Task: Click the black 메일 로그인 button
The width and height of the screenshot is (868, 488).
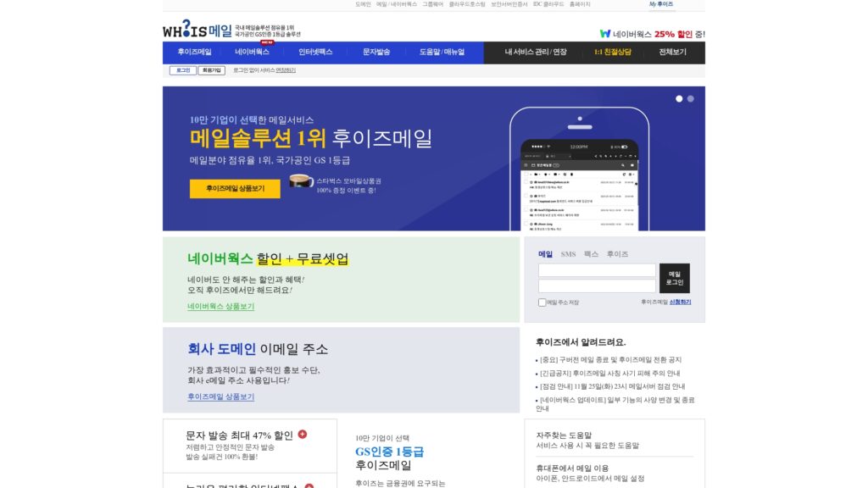Action: click(674, 278)
